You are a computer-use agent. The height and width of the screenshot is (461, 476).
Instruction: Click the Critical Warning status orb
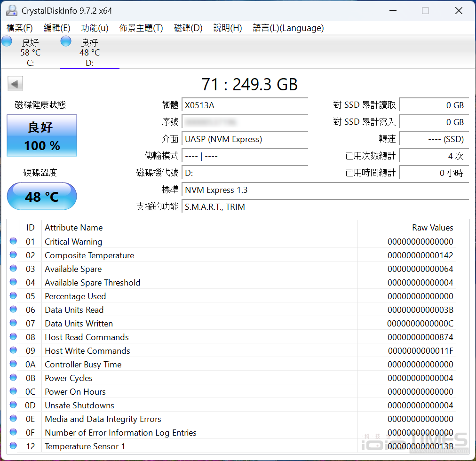point(13,241)
